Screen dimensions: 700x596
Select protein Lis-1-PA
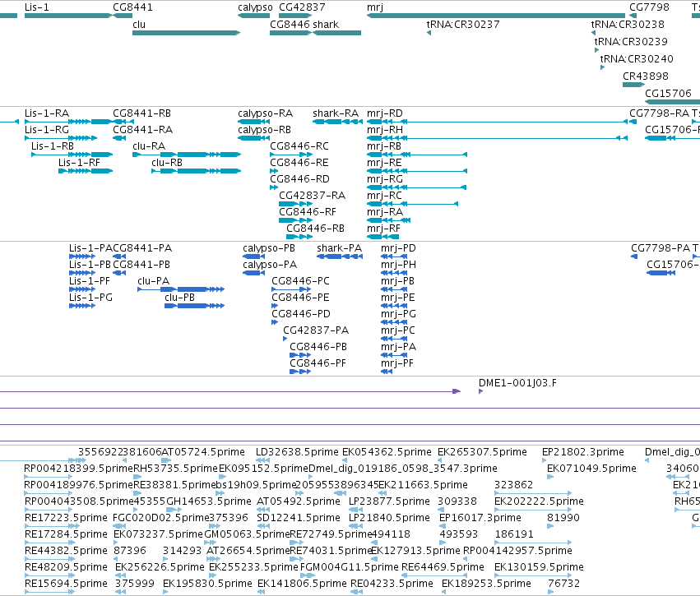coord(82,256)
